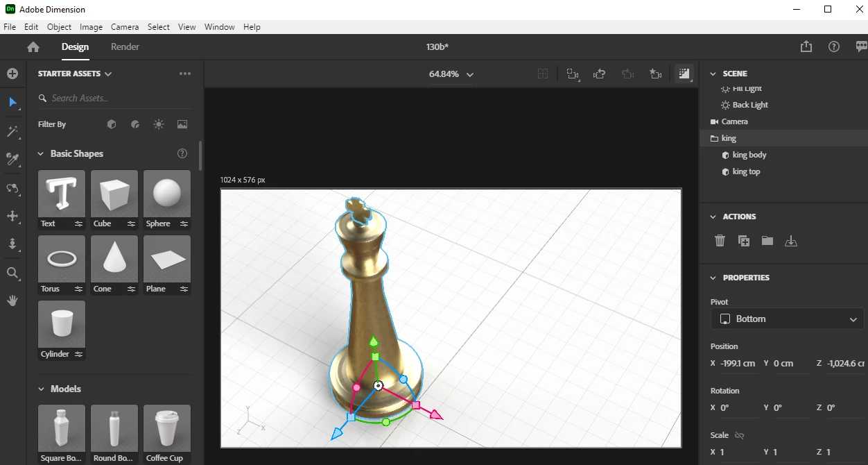Collapse the Properties panel
Screen dimensions: 868x465
point(713,278)
